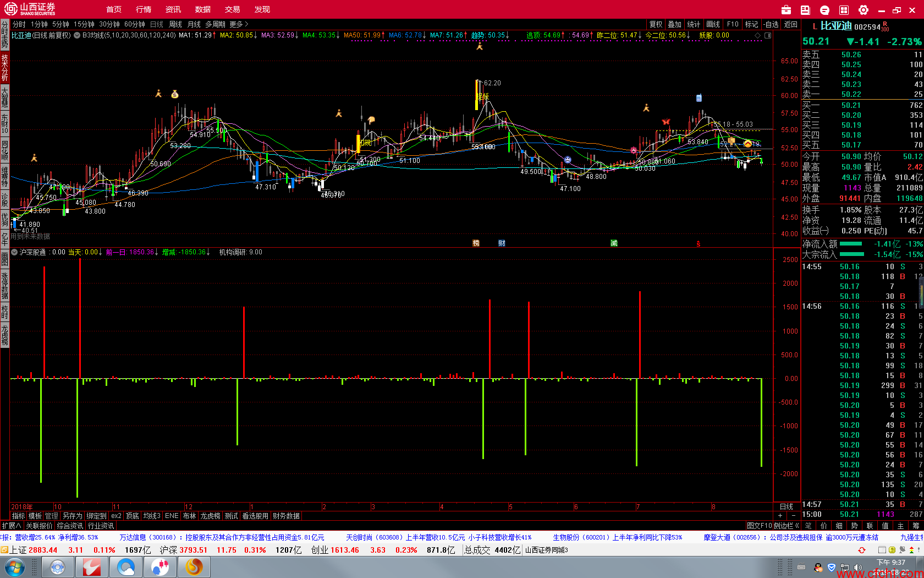Screen dimensions: 924x578
Task: Toggle the 叠加 overlay button
Action: [x=675, y=24]
